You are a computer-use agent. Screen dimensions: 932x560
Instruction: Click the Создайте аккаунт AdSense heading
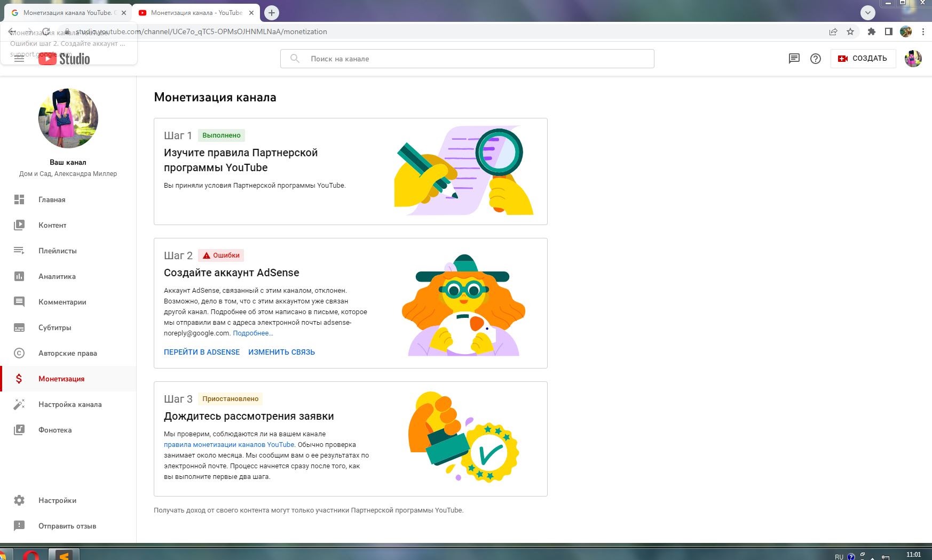232,273
